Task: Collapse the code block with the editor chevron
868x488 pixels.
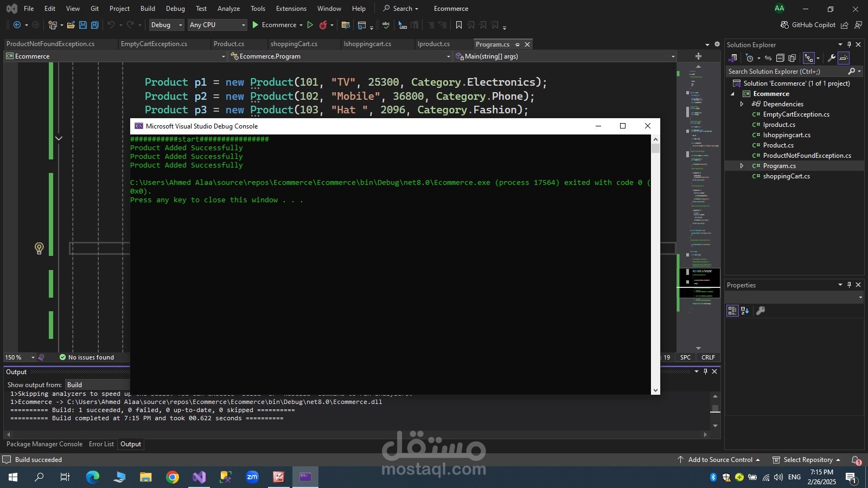Action: [59, 138]
